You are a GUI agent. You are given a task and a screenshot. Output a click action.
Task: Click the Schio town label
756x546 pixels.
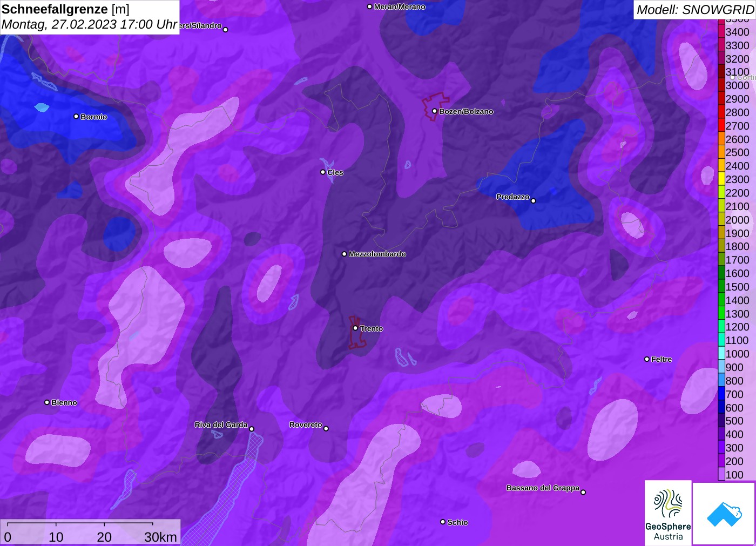click(x=457, y=522)
